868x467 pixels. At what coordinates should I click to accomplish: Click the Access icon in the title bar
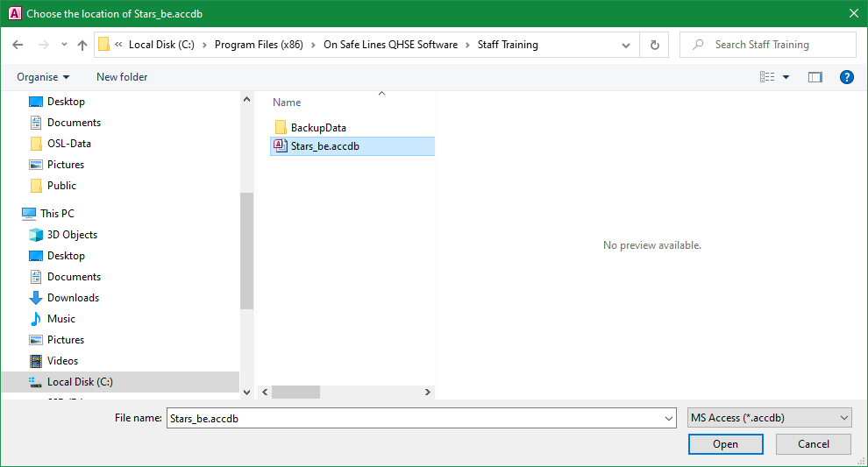15,13
